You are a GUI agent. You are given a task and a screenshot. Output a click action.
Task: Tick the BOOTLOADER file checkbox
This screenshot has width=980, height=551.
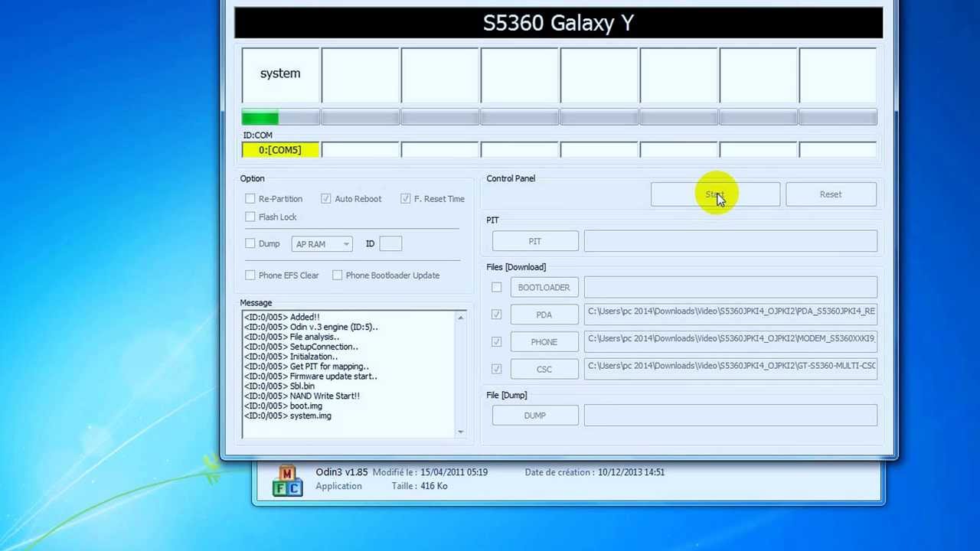(x=497, y=288)
